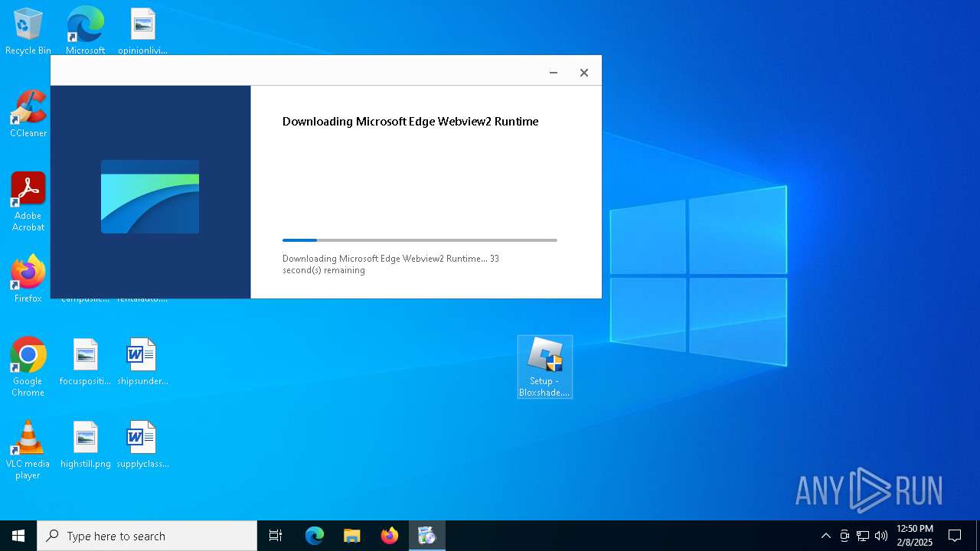
Task: Click the Windows Start button
Action: (18, 536)
